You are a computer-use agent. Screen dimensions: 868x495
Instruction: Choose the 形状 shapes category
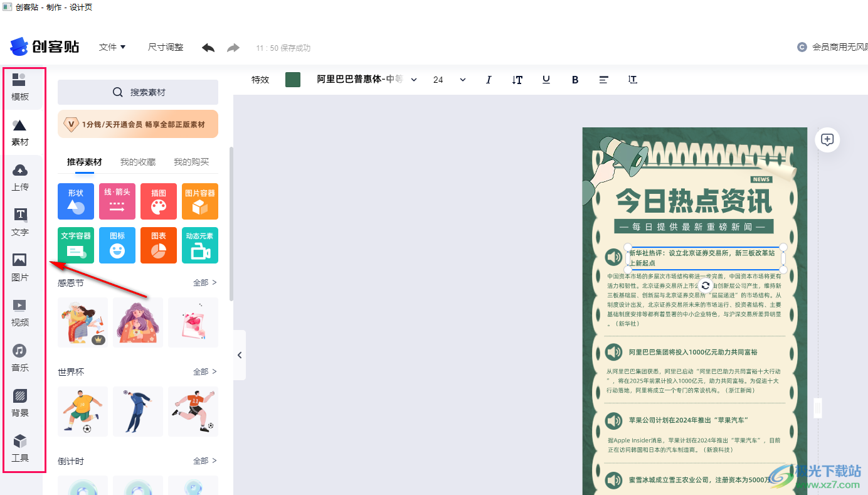[76, 201]
